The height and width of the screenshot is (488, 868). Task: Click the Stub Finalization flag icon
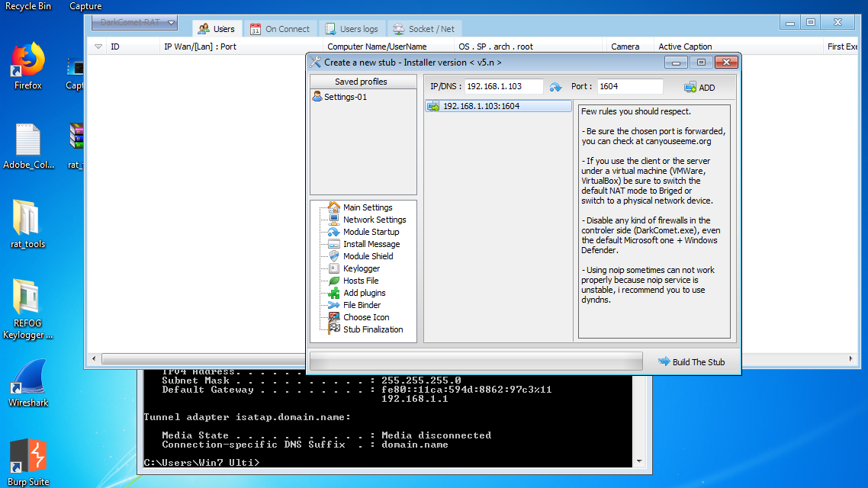pos(334,329)
